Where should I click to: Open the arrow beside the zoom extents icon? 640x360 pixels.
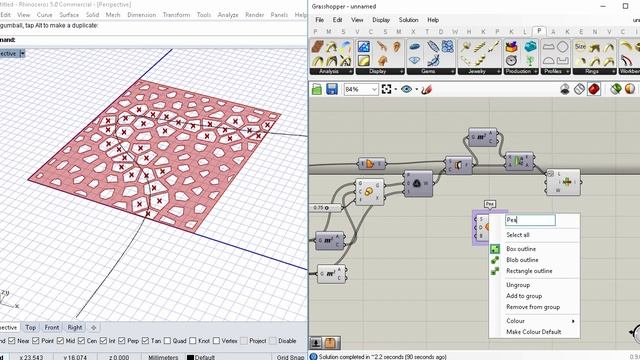pos(396,89)
